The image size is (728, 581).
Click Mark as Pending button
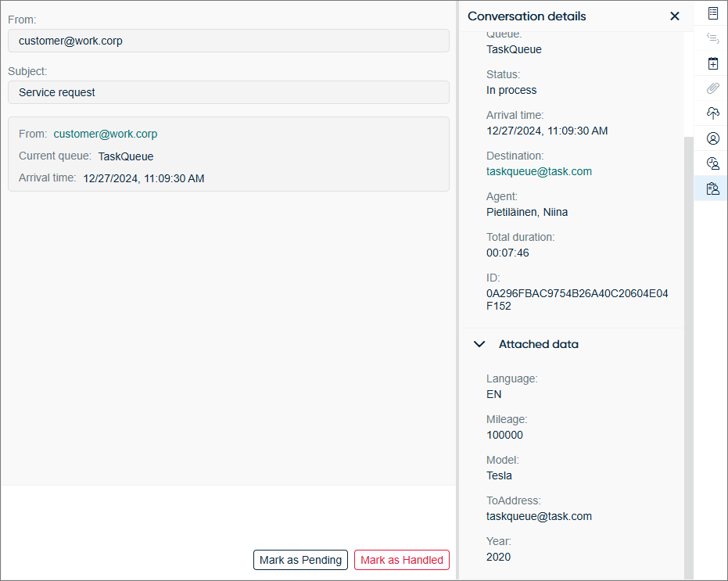click(x=300, y=560)
